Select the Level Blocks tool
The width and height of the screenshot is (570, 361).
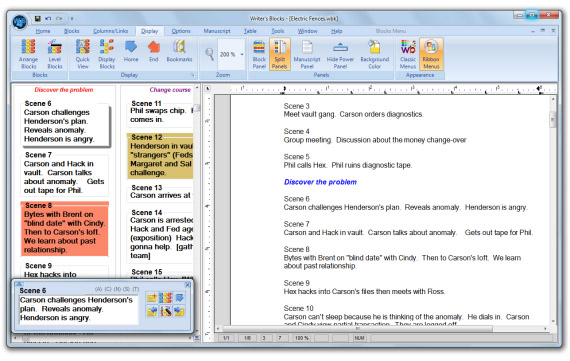coord(55,53)
